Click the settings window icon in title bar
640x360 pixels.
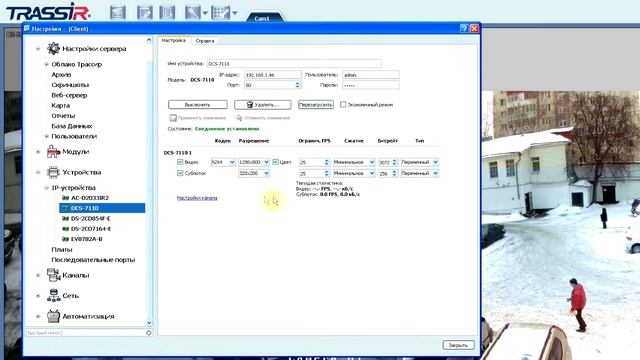click(x=27, y=28)
